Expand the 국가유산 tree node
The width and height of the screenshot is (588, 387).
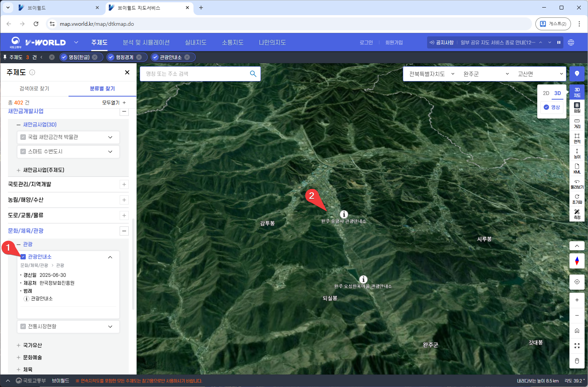(x=19, y=345)
